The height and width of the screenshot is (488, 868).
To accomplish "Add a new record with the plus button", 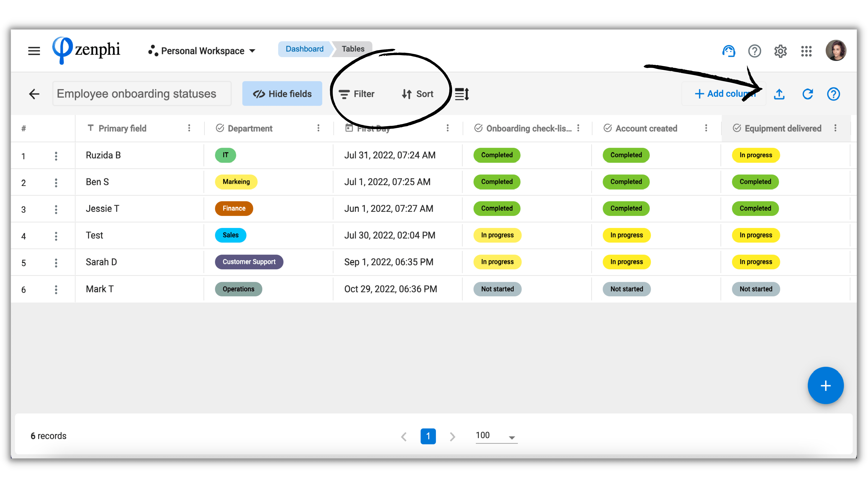I will tap(826, 386).
